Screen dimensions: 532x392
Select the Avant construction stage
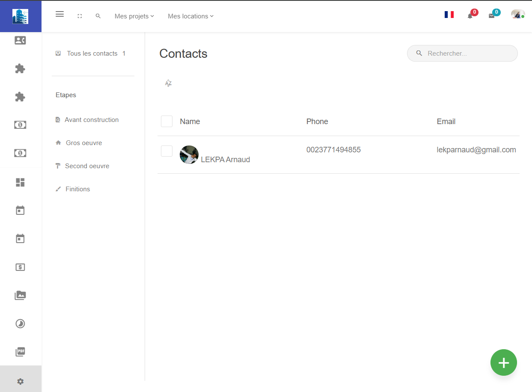click(91, 120)
